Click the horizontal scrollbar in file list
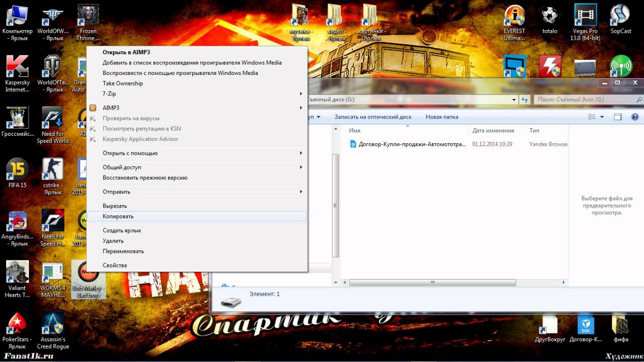The width and height of the screenshot is (644, 362). click(x=433, y=283)
